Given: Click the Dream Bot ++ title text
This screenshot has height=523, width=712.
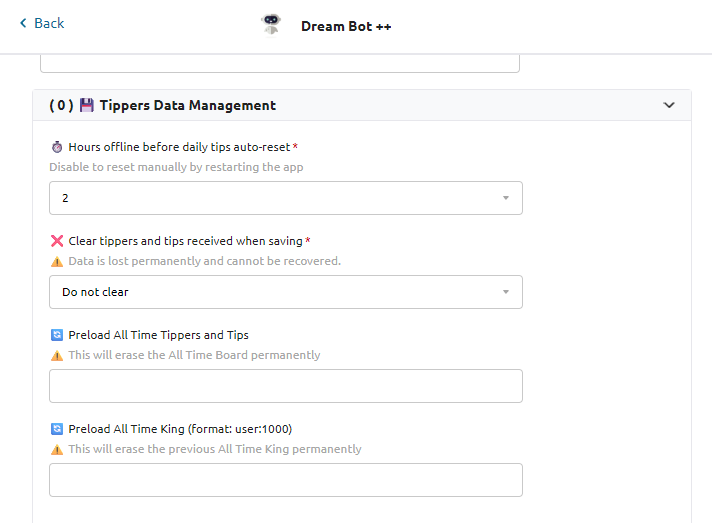Looking at the screenshot, I should coord(346,26).
